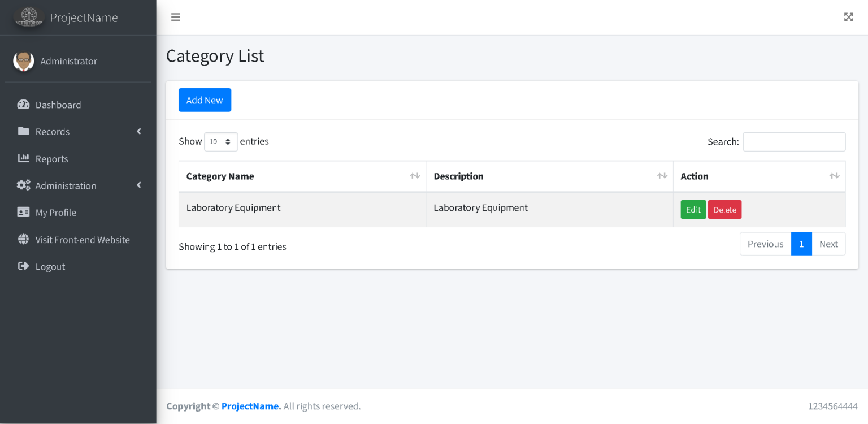Toggle sorting on the Category Name column
Image resolution: width=868 pixels, height=424 pixels.
click(416, 176)
